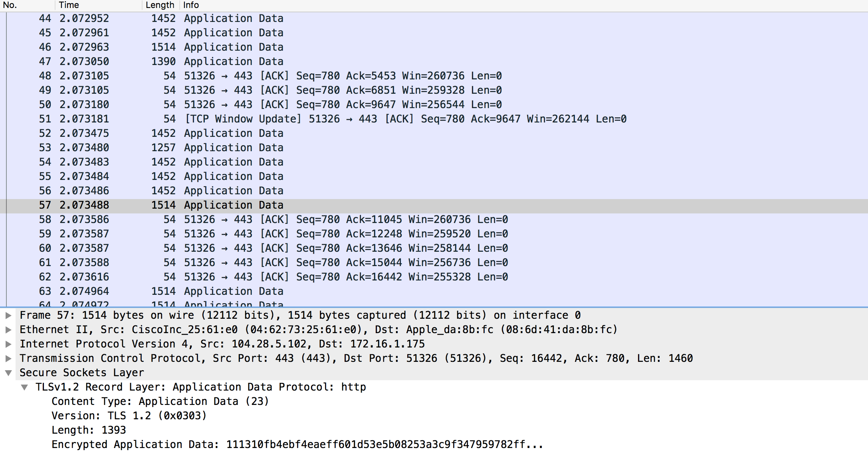Select packet 51 TCP Window Update row
The image size is (868, 452).
click(x=405, y=119)
